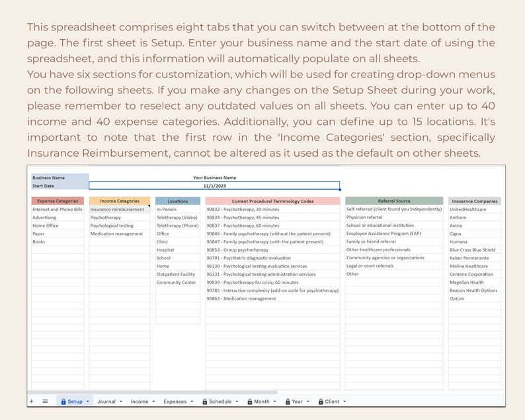The height and width of the screenshot is (420, 525).
Task: Select the Setup sheet tab
Action: coord(75,401)
